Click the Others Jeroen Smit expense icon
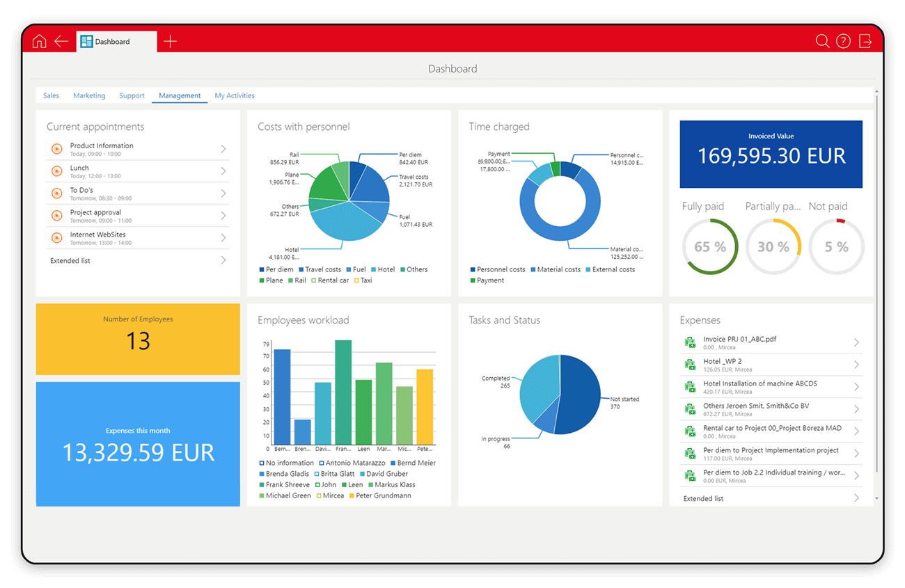905x588 pixels. pos(690,409)
